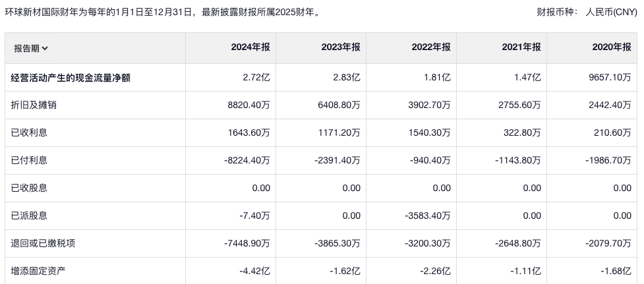Select the 2023年报 column header
644x284 pixels.
(x=340, y=47)
